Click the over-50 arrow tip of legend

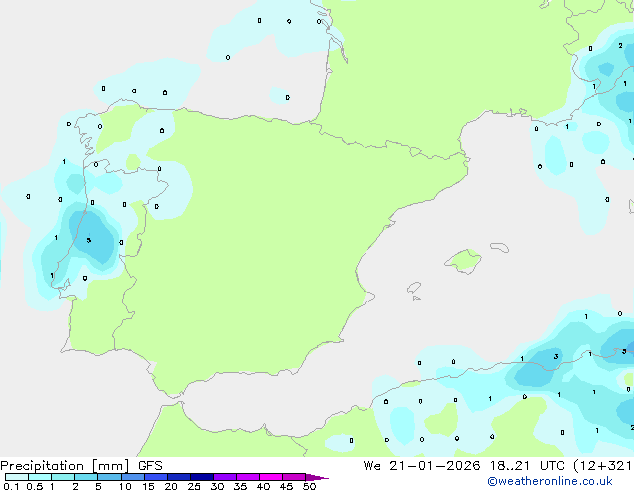(x=317, y=477)
